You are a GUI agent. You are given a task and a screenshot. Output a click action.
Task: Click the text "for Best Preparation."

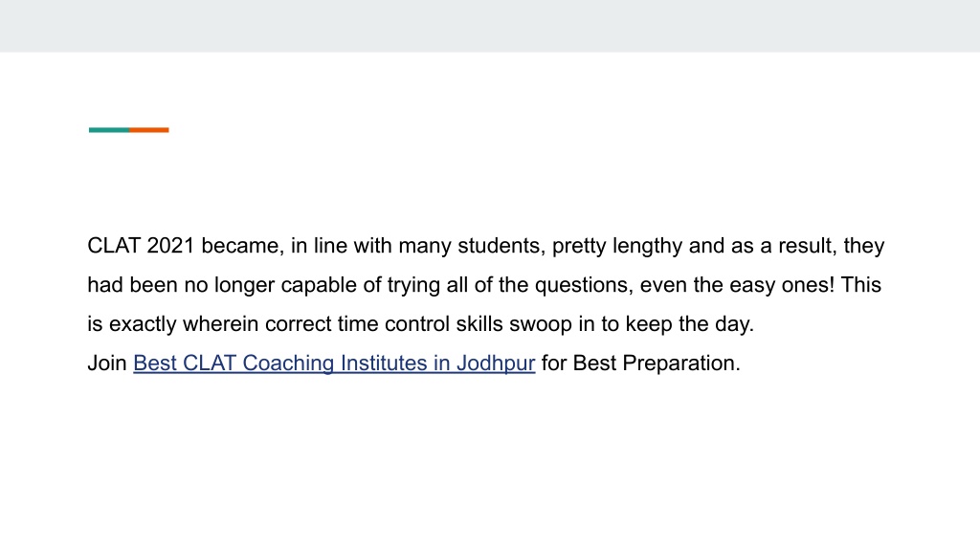point(640,363)
